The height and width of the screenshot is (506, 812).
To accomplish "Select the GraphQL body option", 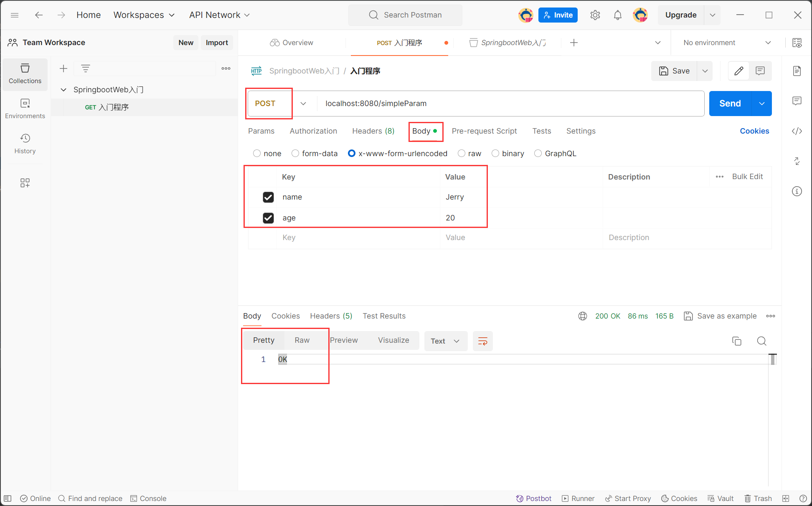I will [538, 154].
